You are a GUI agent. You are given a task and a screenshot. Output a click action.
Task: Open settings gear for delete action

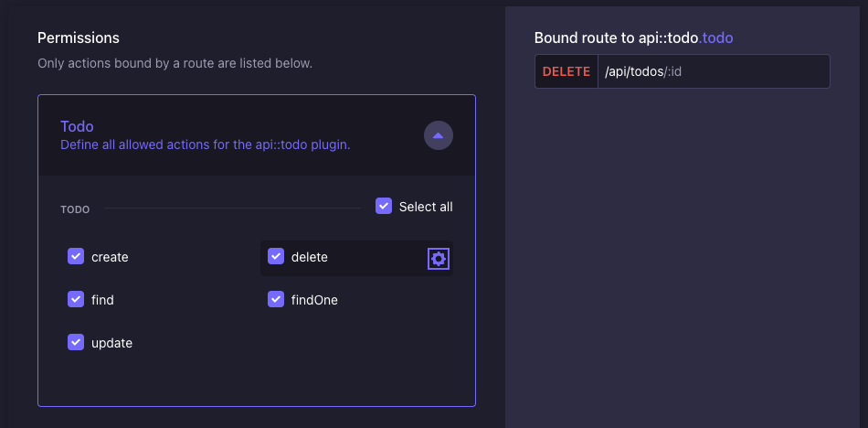tap(439, 258)
